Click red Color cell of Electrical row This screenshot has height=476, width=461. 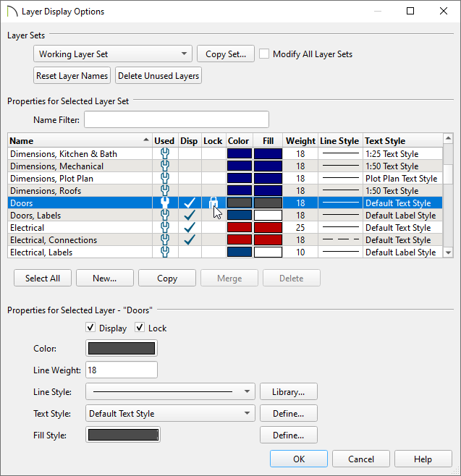tap(240, 227)
